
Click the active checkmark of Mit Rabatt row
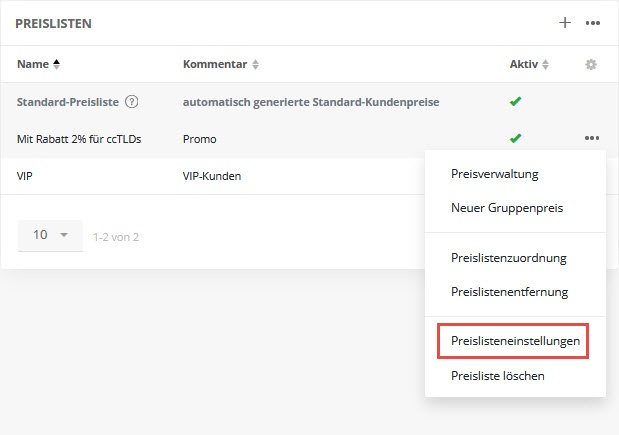[x=515, y=138]
